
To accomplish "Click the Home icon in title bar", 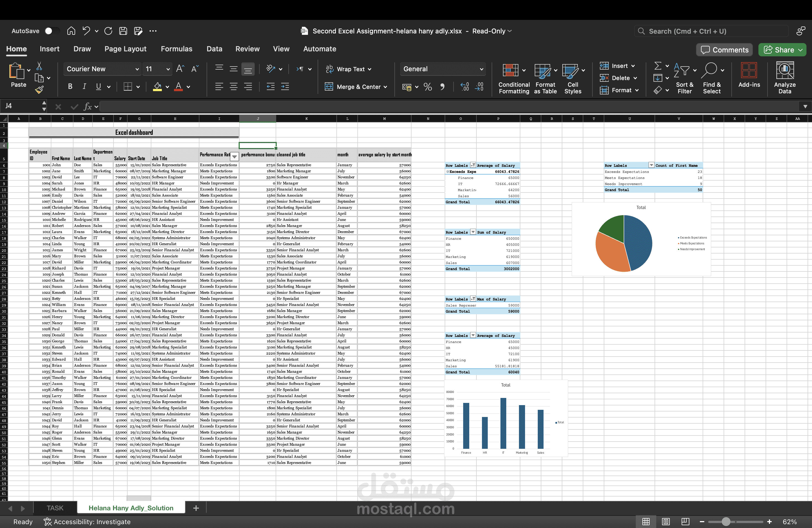I will tap(71, 31).
